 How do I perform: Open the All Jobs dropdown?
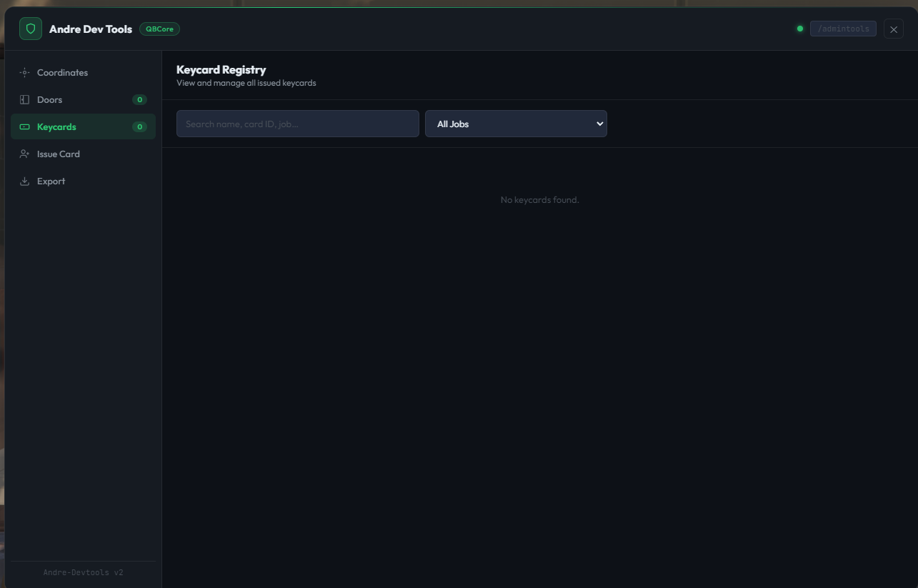click(516, 124)
